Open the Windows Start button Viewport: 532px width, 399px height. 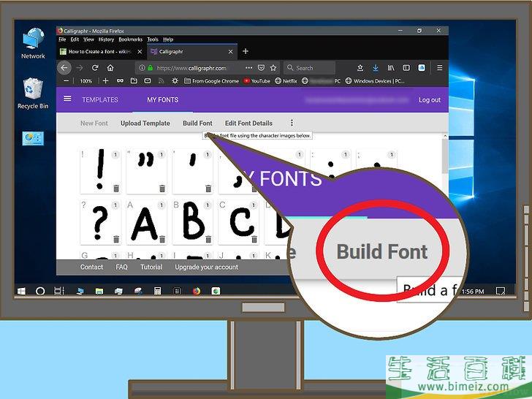pyautogui.click(x=21, y=291)
